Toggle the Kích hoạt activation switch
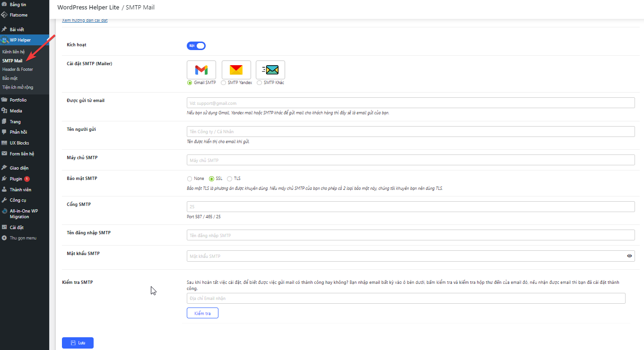The image size is (644, 350). (196, 46)
